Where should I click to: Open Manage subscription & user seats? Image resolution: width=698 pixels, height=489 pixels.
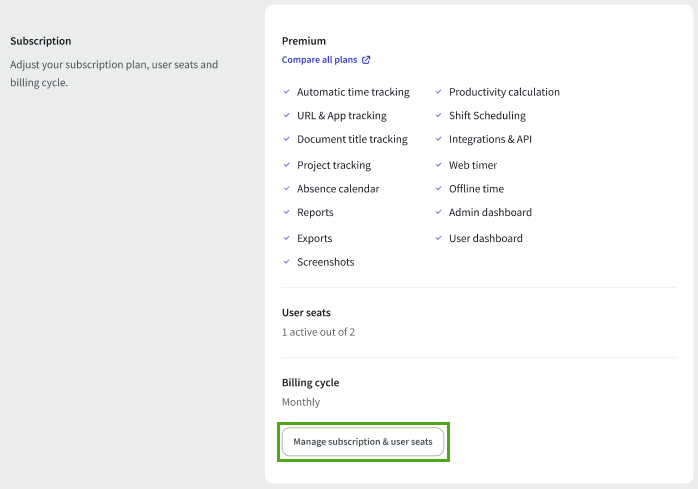click(x=363, y=442)
